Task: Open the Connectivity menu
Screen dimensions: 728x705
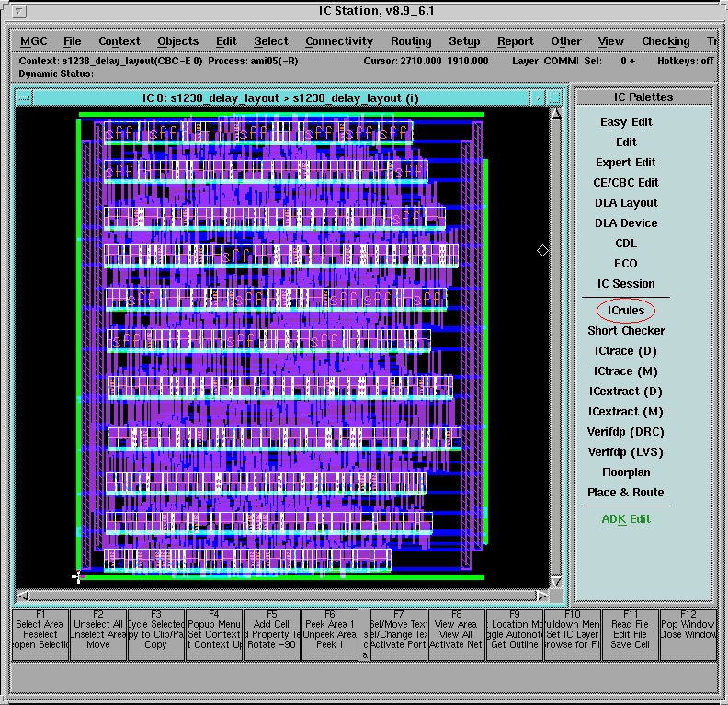Action: click(x=339, y=41)
